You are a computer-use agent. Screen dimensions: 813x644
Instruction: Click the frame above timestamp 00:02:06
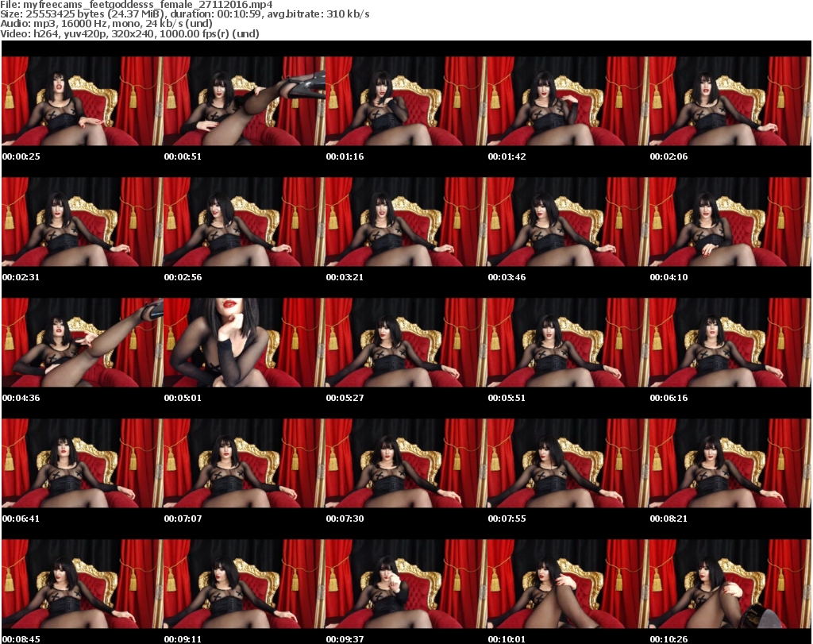[730, 101]
